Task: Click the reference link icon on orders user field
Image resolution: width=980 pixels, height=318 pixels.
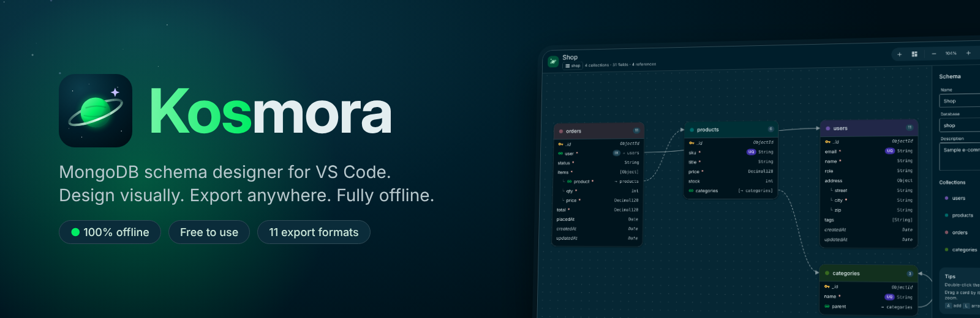Action: point(560,153)
